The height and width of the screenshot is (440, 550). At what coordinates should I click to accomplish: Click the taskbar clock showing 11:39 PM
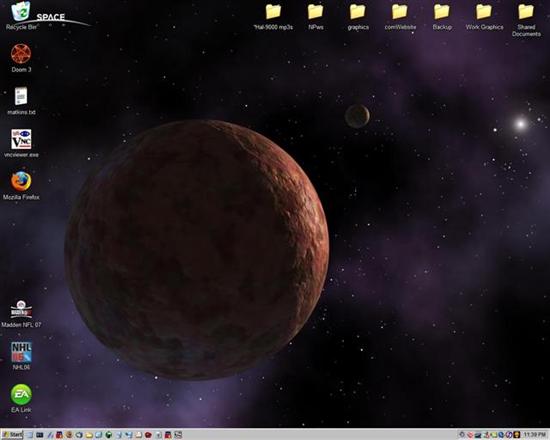[x=535, y=435]
